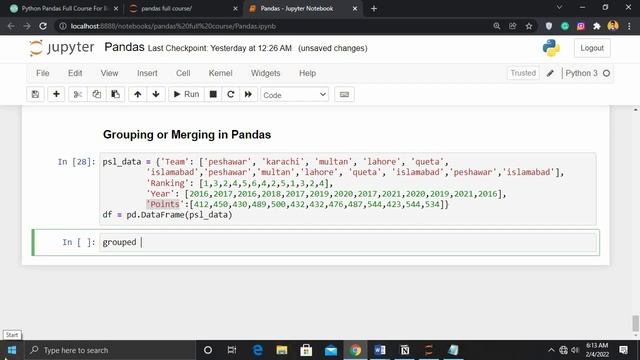Click into the grouped code cell
640x360 pixels.
(349, 242)
